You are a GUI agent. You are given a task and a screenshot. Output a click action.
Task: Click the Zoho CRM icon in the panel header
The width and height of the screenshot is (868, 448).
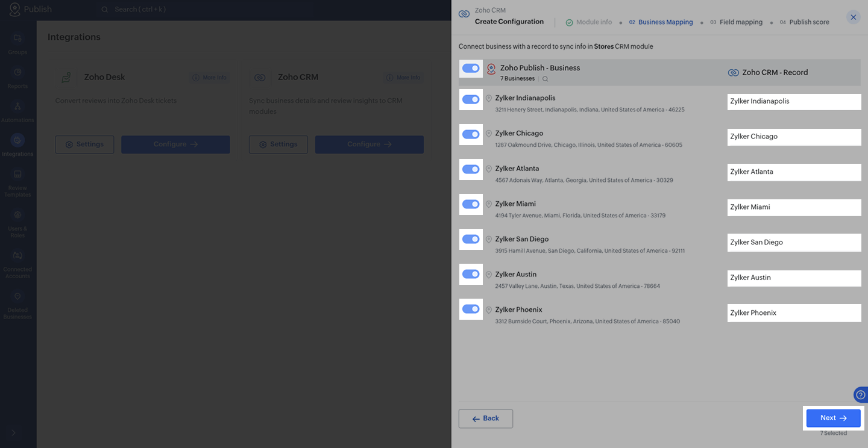(x=464, y=14)
